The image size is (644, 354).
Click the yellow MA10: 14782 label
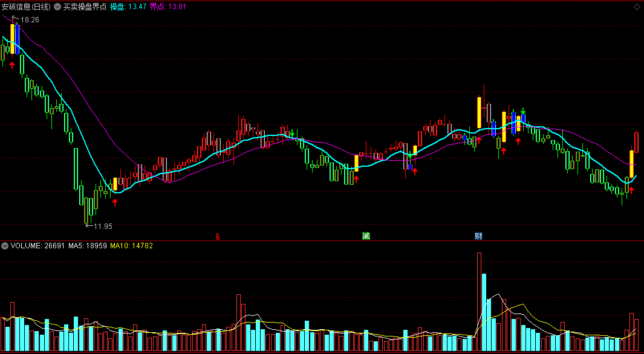click(x=132, y=246)
